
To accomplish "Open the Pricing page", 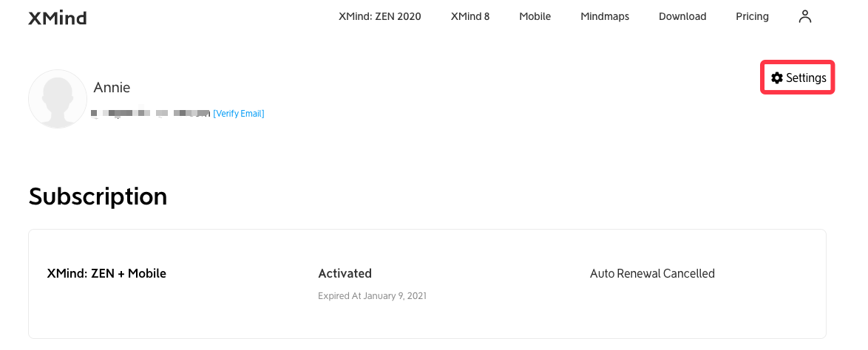I will coord(752,16).
